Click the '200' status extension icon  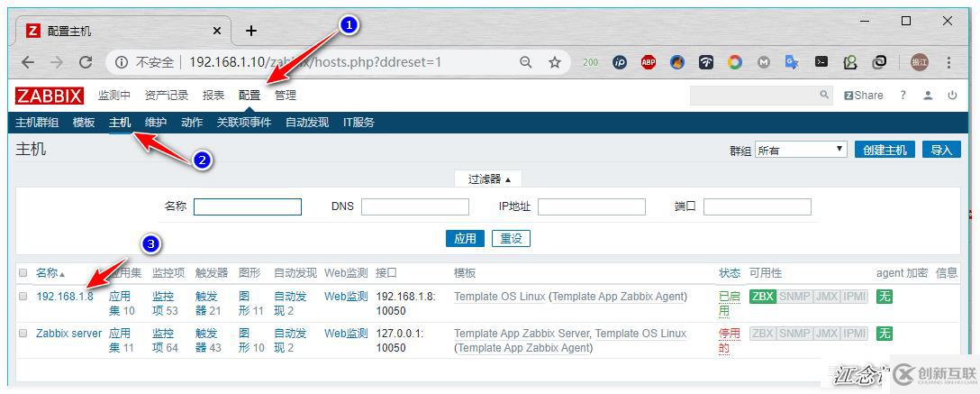(591, 62)
